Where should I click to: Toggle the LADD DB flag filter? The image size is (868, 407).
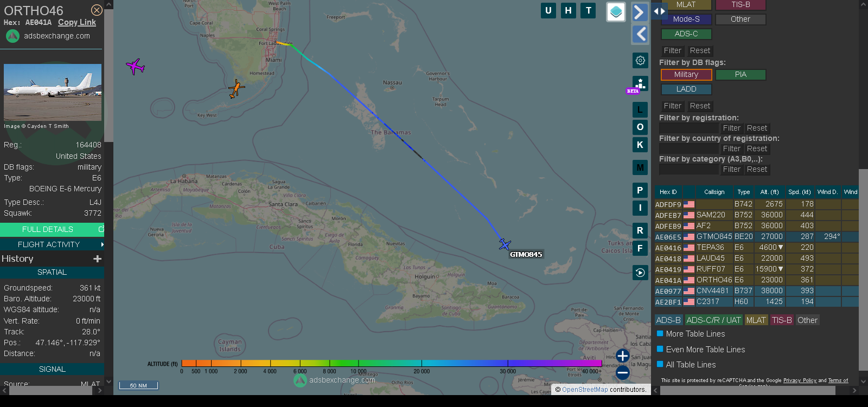pyautogui.click(x=686, y=89)
